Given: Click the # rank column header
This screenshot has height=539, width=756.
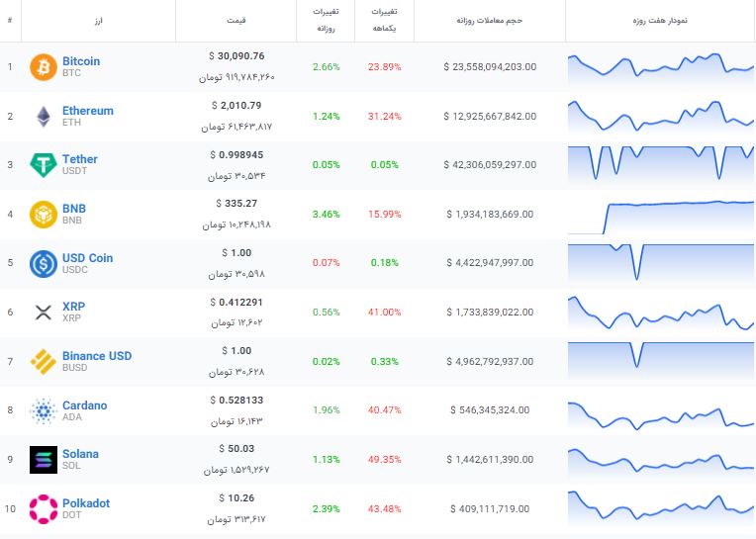Looking at the screenshot, I should click(x=10, y=20).
